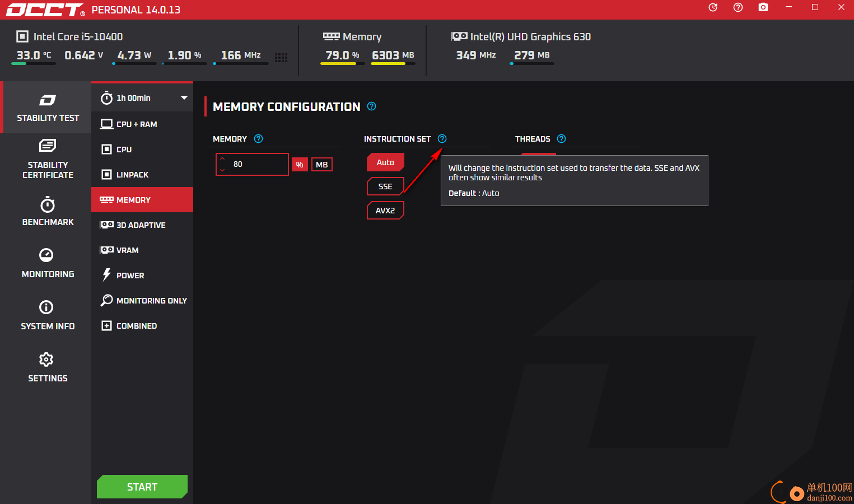Start the stability test
Screen dimensions: 854x504
click(142, 487)
